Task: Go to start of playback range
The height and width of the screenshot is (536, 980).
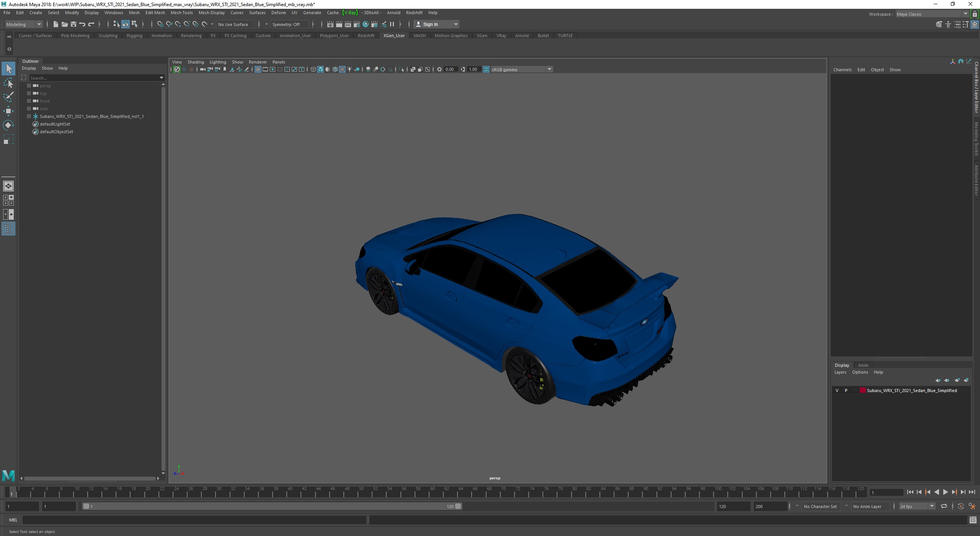Action: [910, 492]
